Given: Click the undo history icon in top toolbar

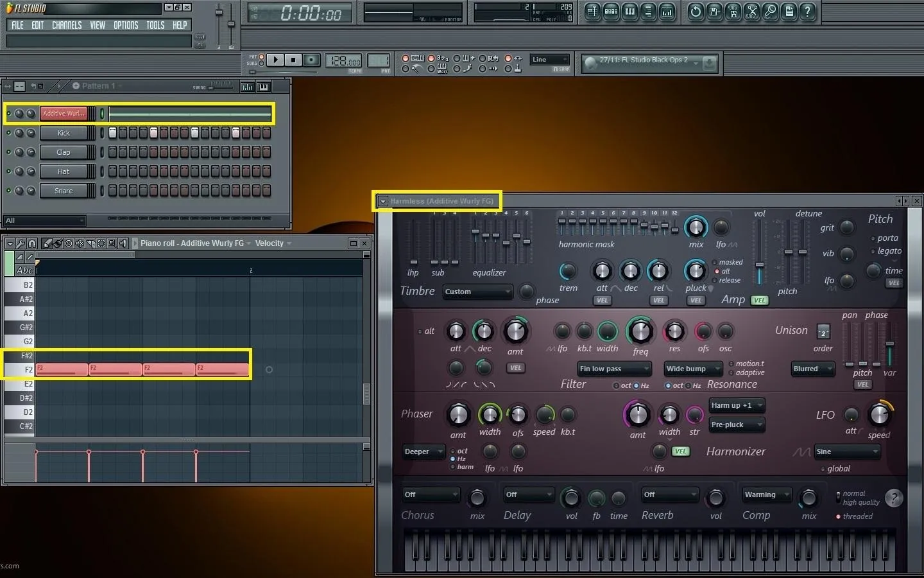Looking at the screenshot, I should coord(696,12).
